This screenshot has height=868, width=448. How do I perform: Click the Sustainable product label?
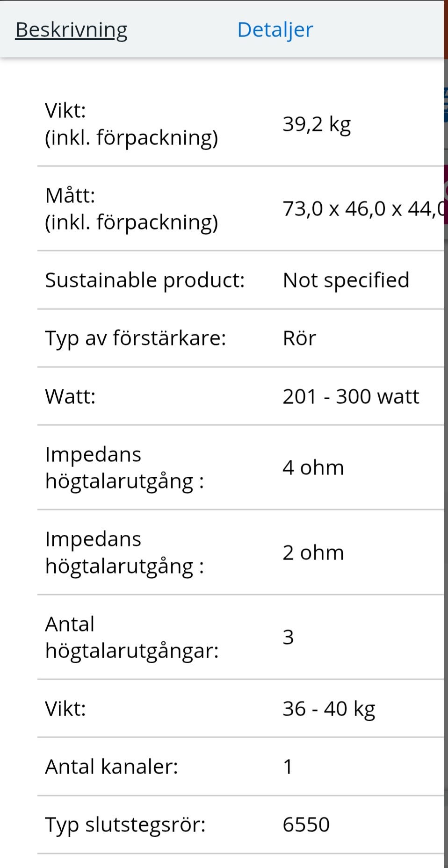(145, 280)
